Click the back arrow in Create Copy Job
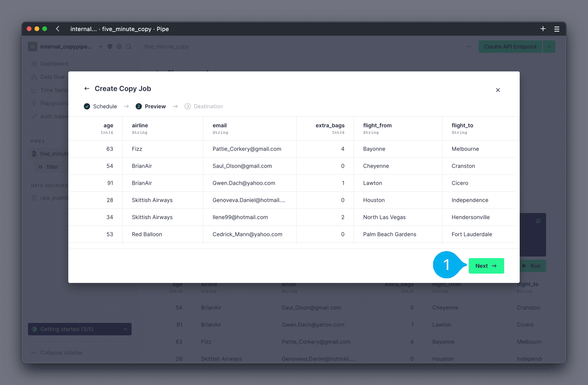Viewport: 588px width, 385px height. click(x=87, y=88)
